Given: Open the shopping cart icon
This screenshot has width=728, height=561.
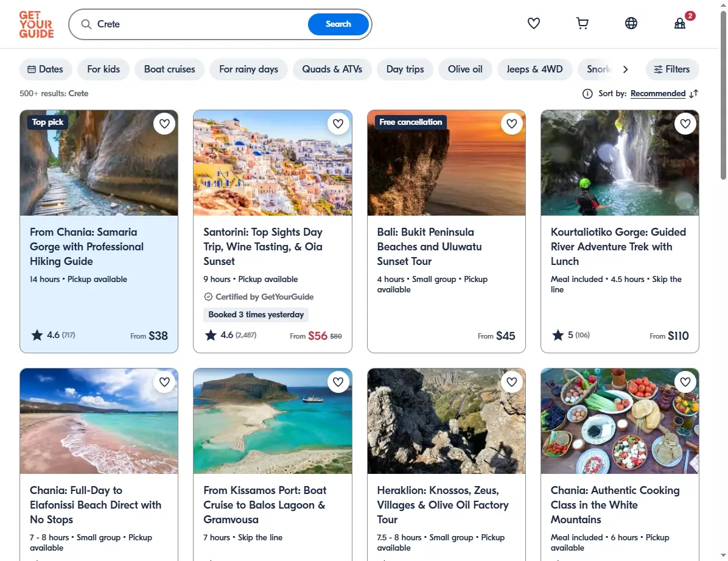Looking at the screenshot, I should tap(582, 23).
